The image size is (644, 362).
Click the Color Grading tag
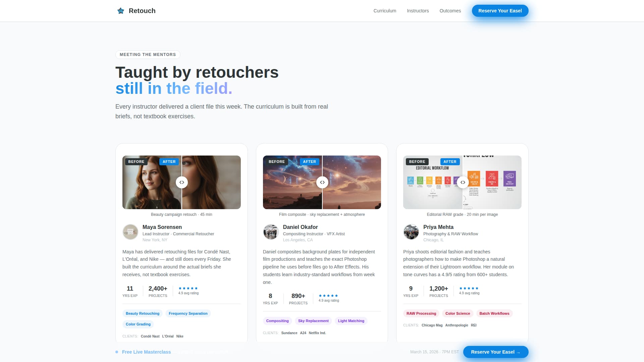138,324
